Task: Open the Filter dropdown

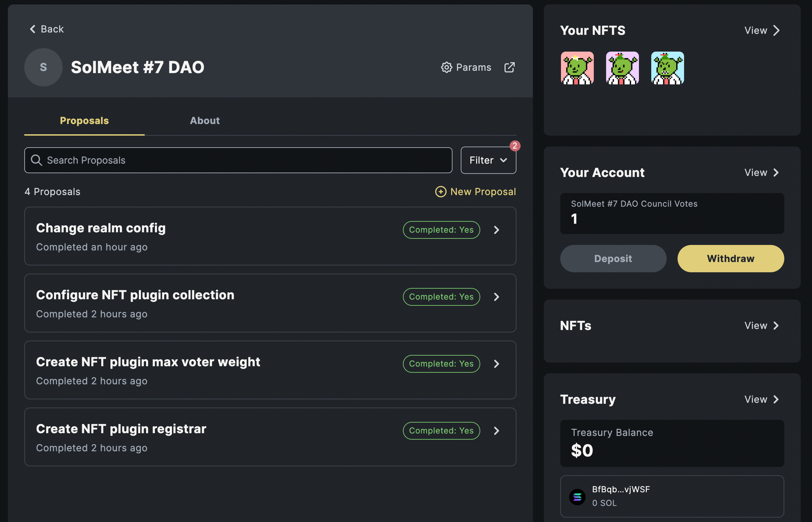Action: (488, 160)
